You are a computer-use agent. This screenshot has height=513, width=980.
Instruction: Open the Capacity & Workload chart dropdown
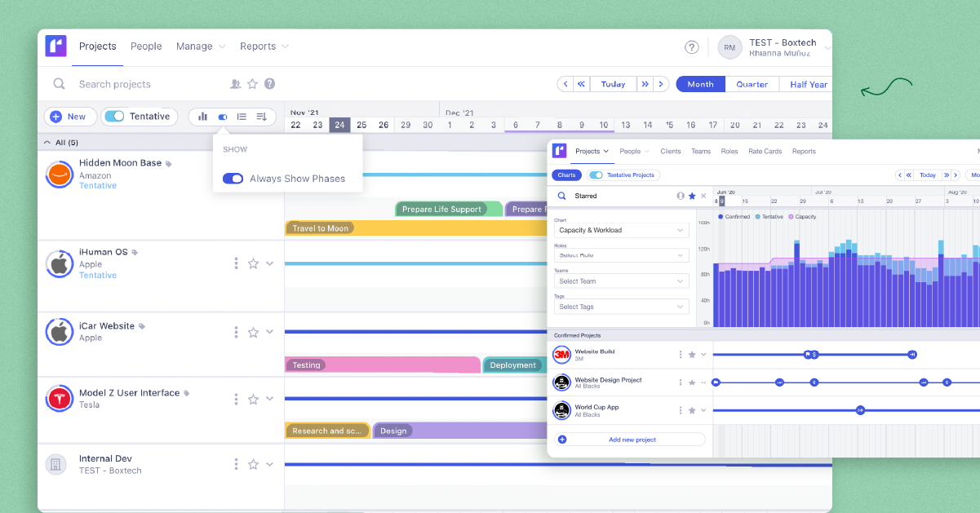(x=621, y=230)
